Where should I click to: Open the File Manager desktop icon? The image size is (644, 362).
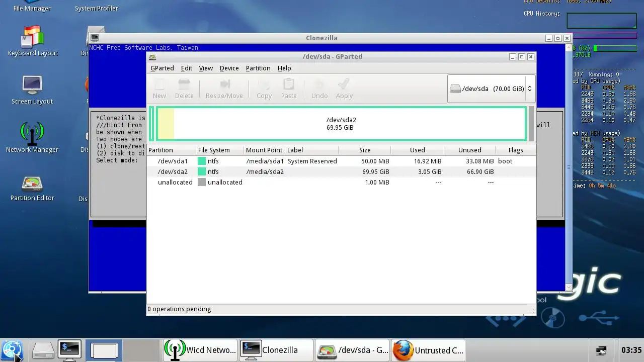32,7
